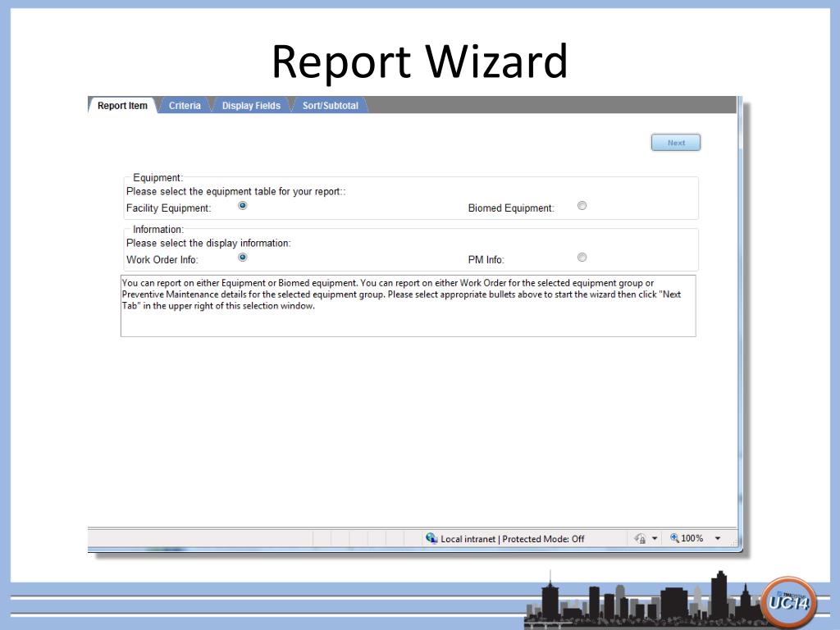Select the Biomed Equipment radio button
The height and width of the screenshot is (630, 840).
(x=582, y=206)
